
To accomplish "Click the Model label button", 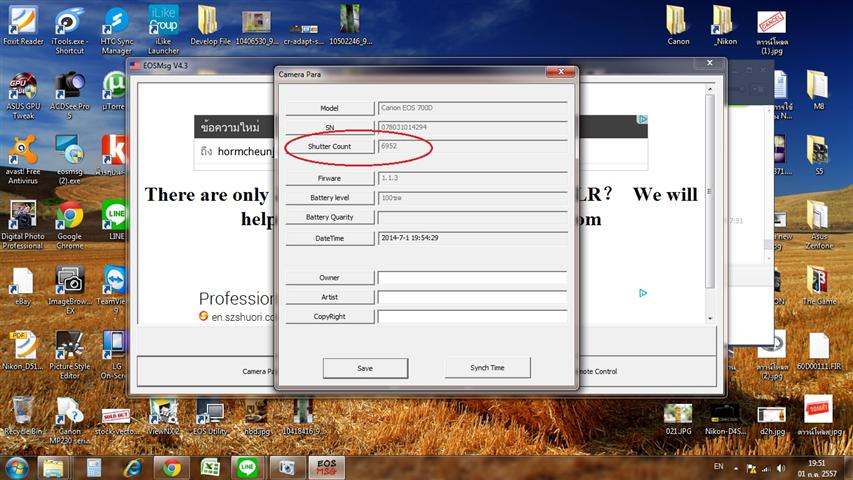I will point(330,108).
